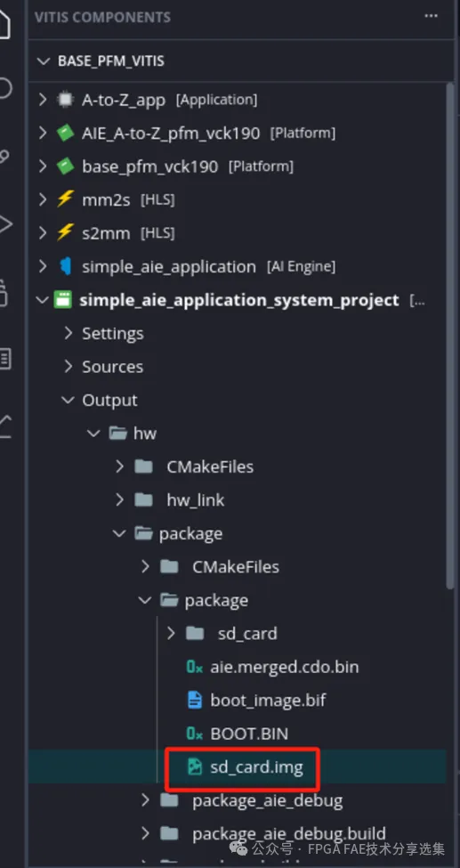Expand the package_aie_debug folder
This screenshot has height=868, width=460.
click(x=145, y=800)
